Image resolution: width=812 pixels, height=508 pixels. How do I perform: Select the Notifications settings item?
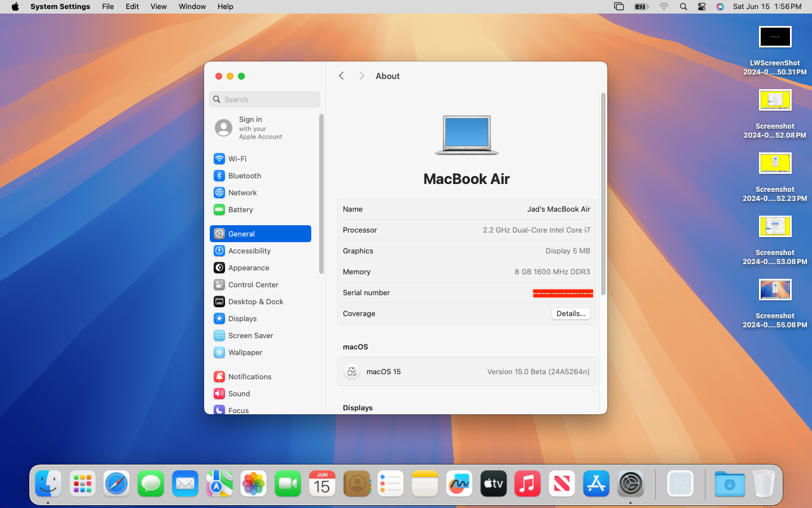[249, 376]
